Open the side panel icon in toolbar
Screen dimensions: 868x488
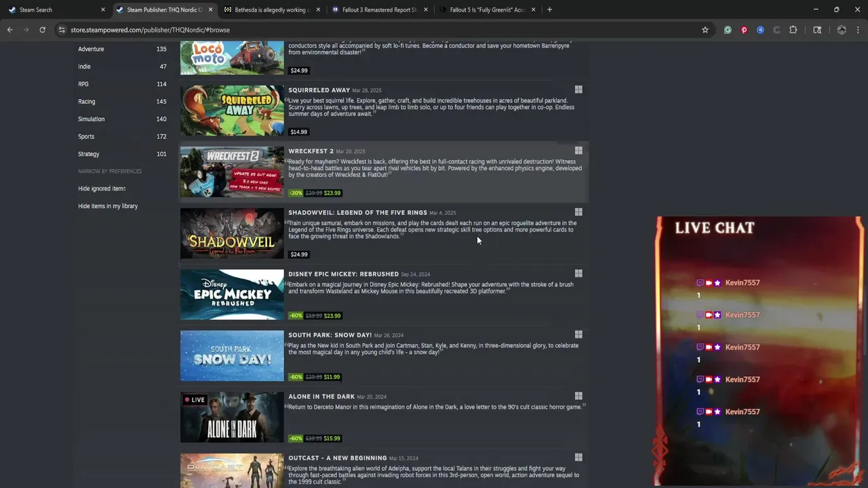click(x=817, y=30)
